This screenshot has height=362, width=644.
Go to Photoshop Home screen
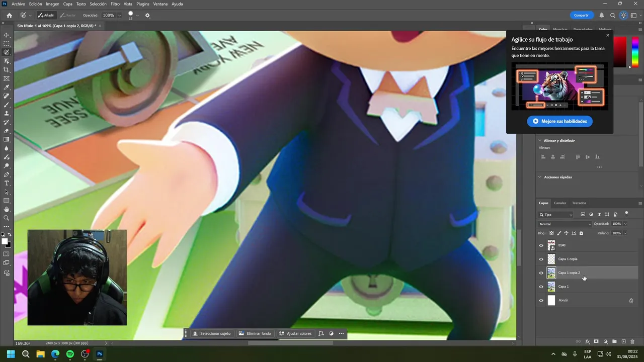[x=9, y=16]
